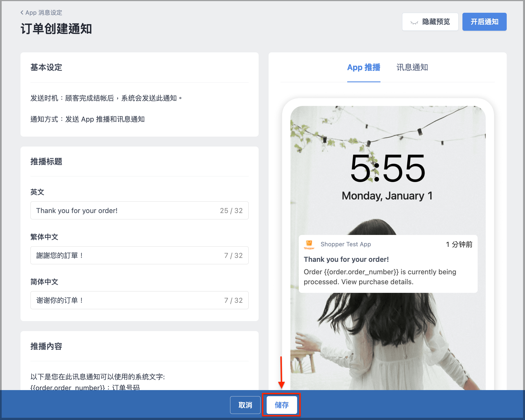Image resolution: width=525 pixels, height=420 pixels.
Task: Switch to the App 推播 tab
Action: tap(364, 67)
